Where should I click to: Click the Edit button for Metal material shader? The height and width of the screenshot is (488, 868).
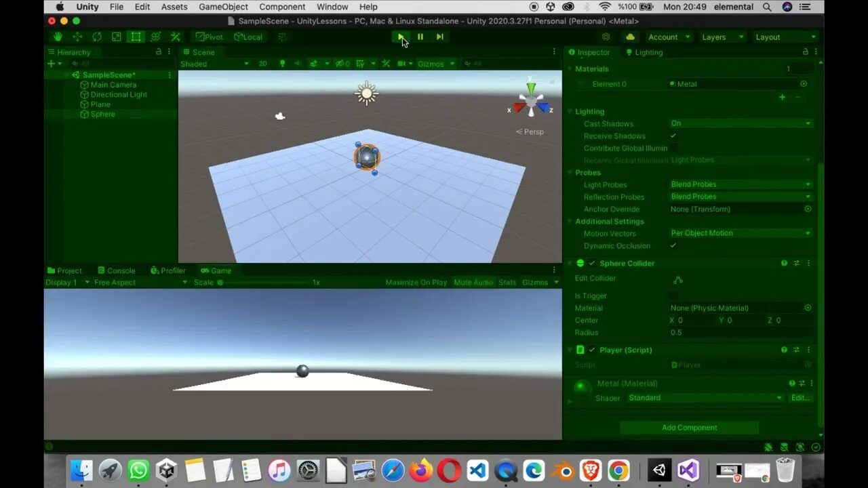coord(800,398)
